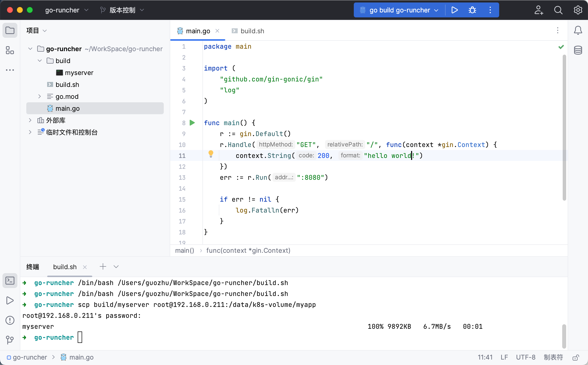This screenshot has height=365, width=588.
Task: Click the 11:41 cursor position widget
Action: tap(485, 357)
